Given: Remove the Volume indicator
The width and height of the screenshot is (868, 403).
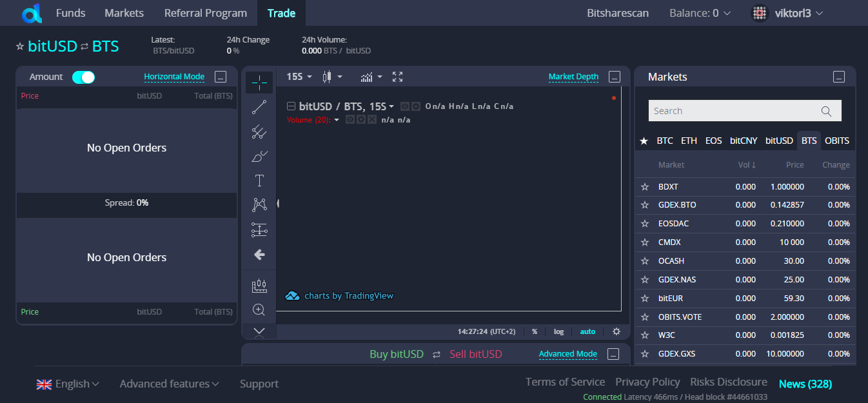Looking at the screenshot, I should 371,119.
